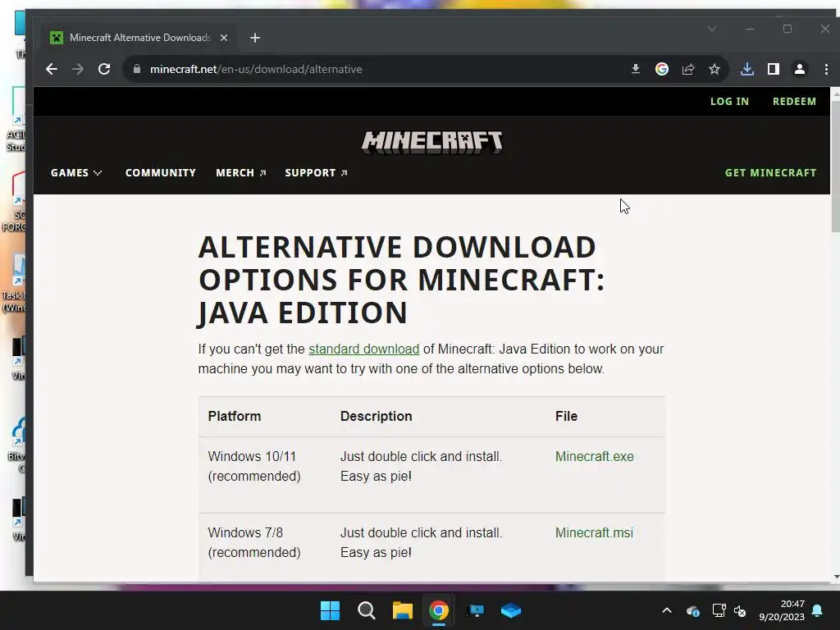Expand the Games menu

tap(76, 173)
